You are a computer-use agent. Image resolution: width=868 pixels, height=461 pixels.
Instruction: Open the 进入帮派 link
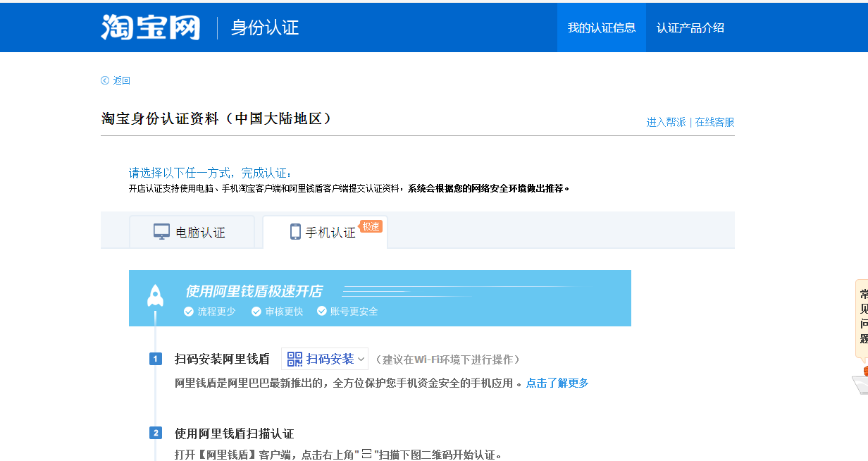point(666,122)
